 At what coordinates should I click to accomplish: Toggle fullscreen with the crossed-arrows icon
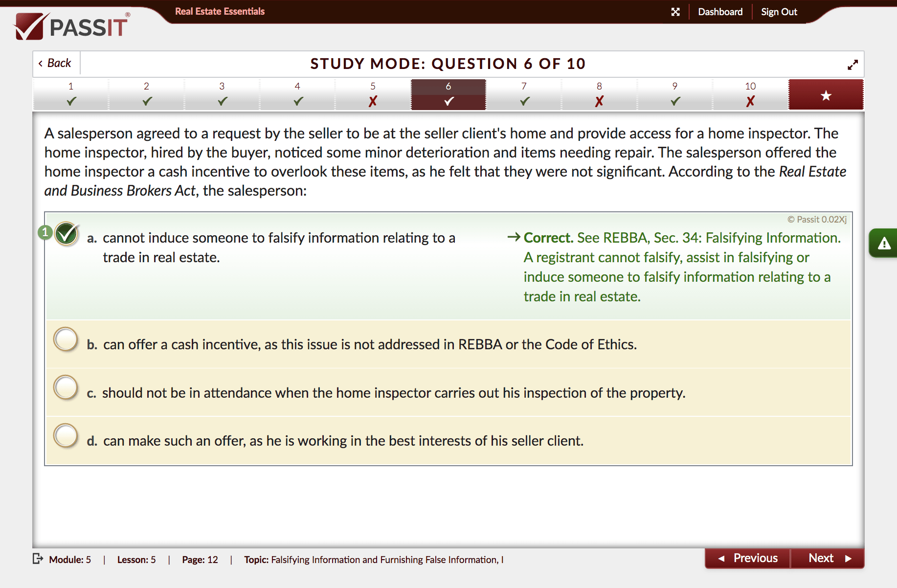pos(676,11)
